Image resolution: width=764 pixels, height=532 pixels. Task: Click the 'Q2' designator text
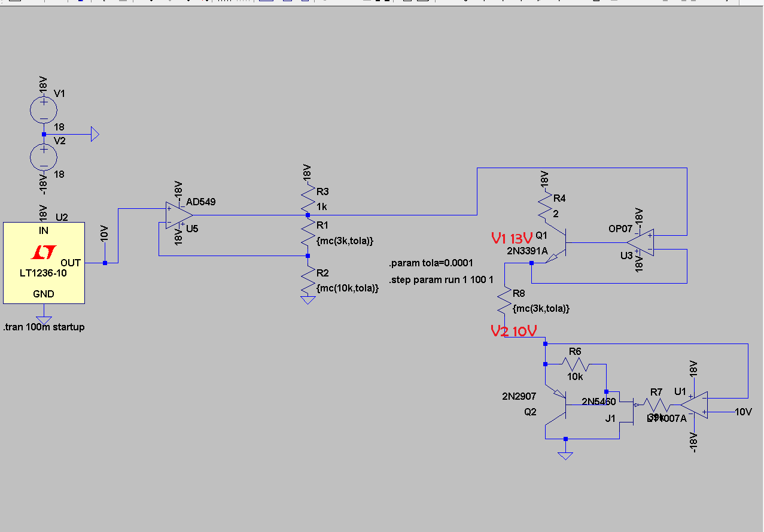coord(531,412)
